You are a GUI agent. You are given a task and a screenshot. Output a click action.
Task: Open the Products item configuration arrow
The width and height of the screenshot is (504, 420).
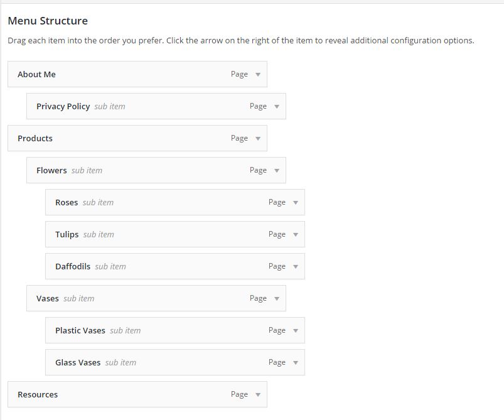coord(258,138)
